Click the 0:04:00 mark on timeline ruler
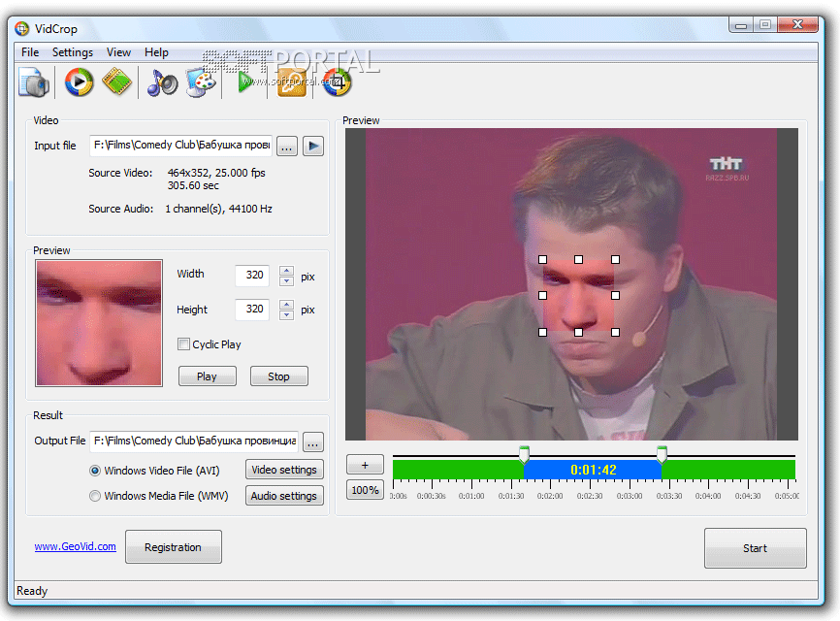The image size is (840, 621). (x=708, y=496)
